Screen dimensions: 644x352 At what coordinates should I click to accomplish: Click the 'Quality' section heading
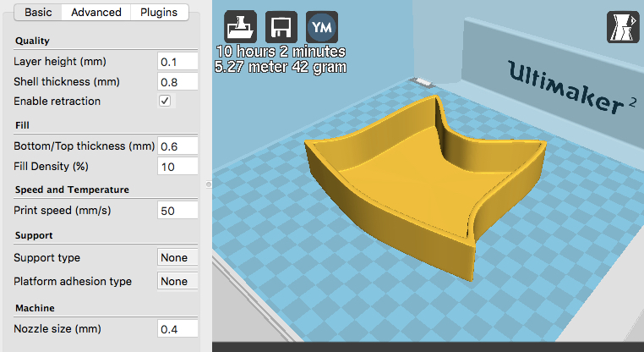[x=32, y=41]
